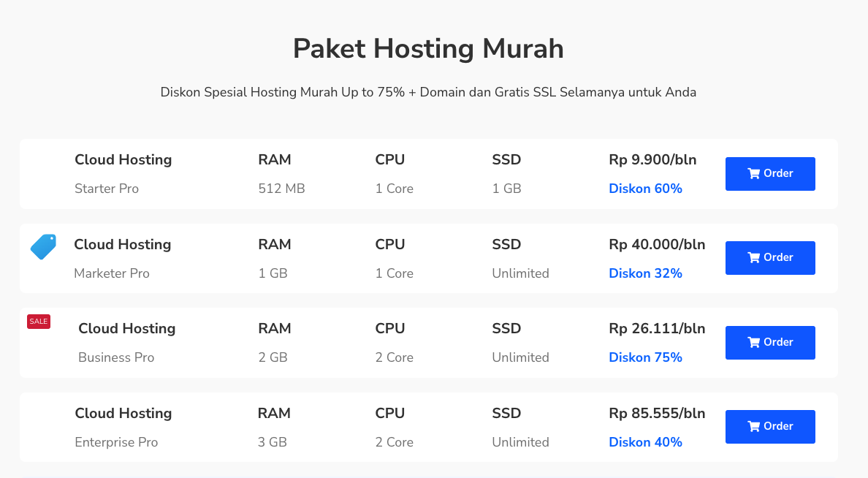Select the Rp 40.000/bln price text
This screenshot has height=478, width=868.
[x=657, y=245]
